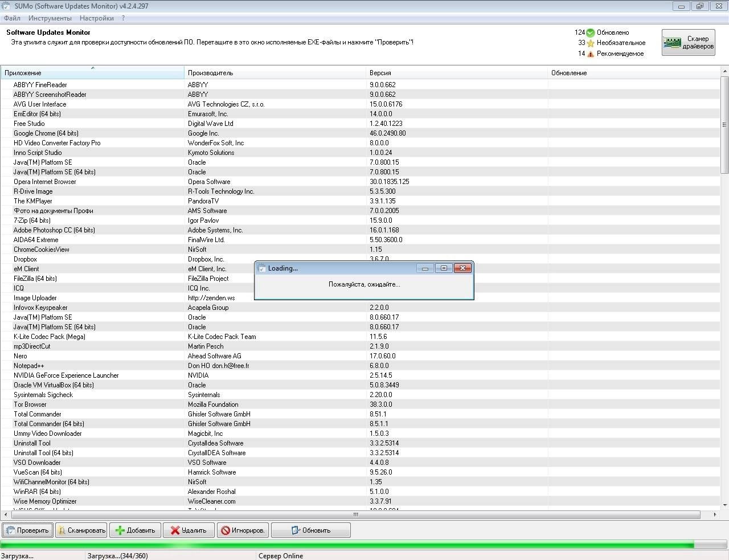Click the horizontal scrollbar right arrow

715,514
